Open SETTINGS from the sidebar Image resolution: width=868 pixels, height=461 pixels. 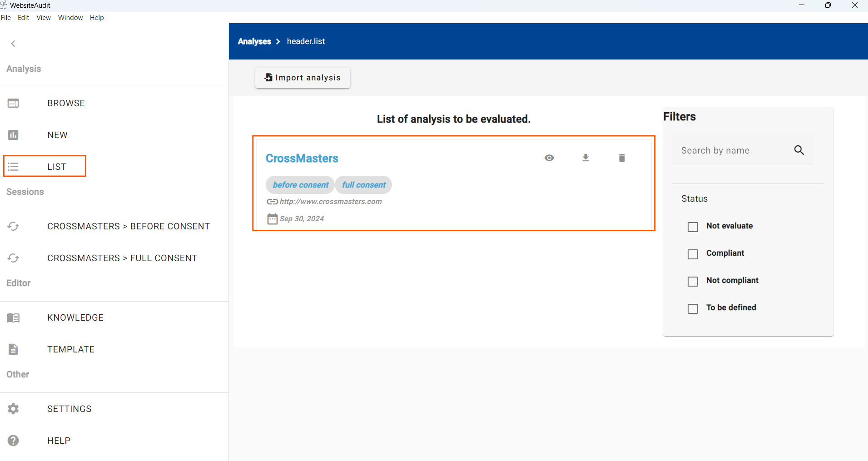[x=69, y=409]
